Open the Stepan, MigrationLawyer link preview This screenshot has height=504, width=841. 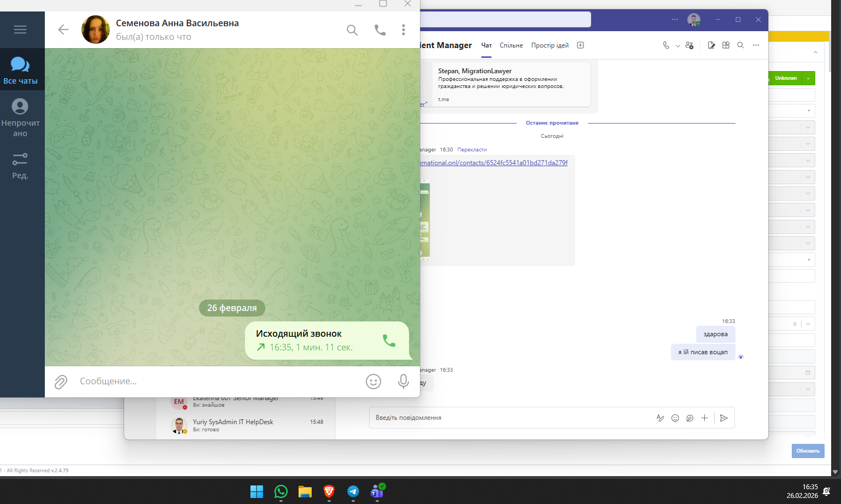511,84
